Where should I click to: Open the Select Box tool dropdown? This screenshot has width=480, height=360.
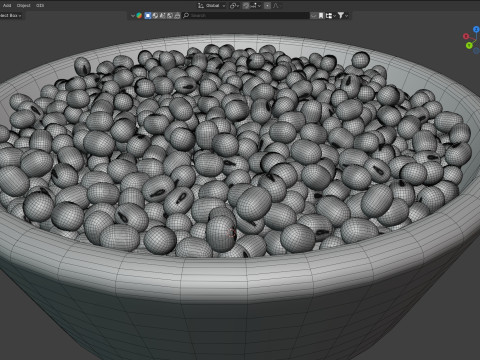[x=10, y=16]
